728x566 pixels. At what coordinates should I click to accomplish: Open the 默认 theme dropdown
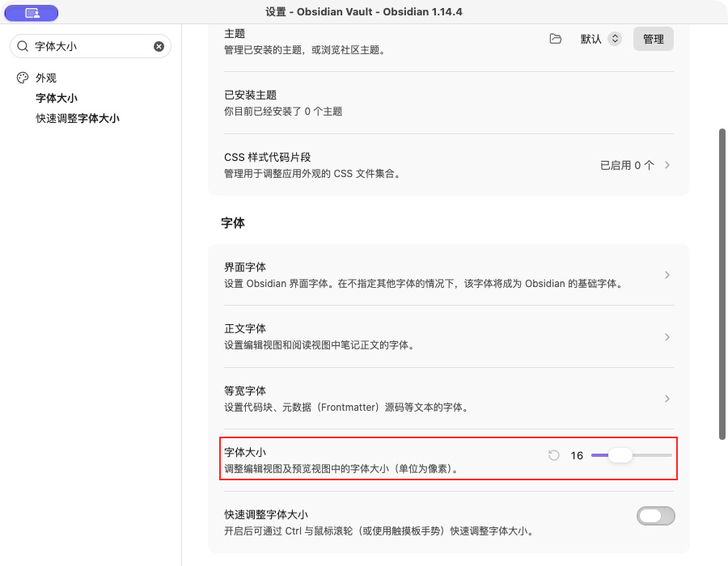tap(600, 39)
